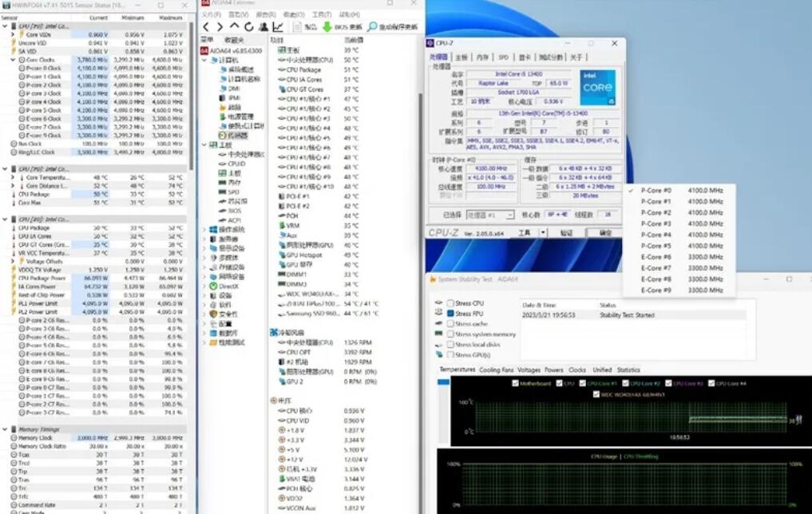Check the Stress GPU(s) option
The height and width of the screenshot is (514, 812).
450,354
